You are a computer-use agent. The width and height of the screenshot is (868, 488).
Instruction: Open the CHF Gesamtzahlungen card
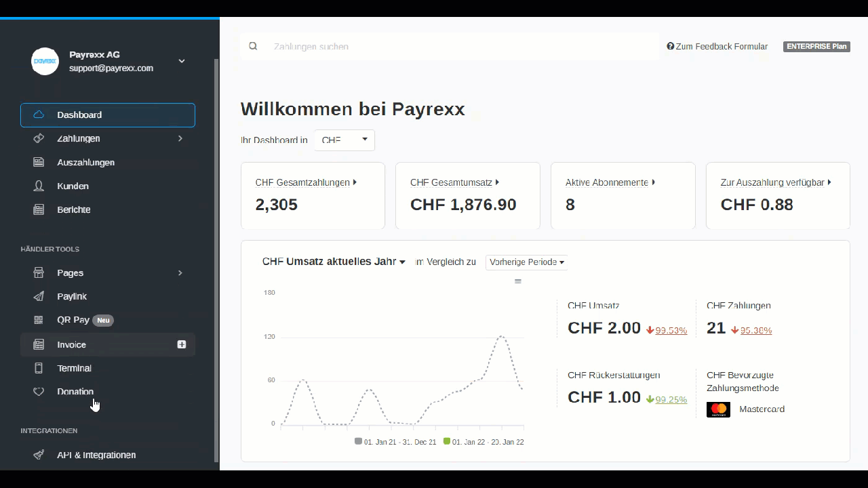click(x=313, y=196)
